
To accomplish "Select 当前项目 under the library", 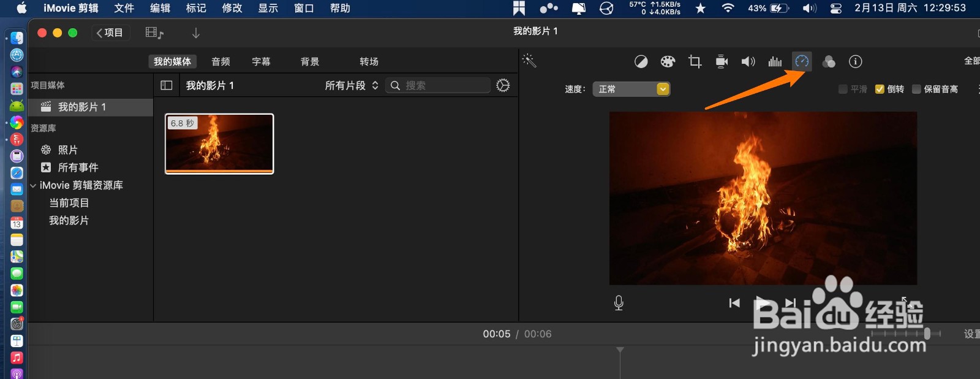I will pos(69,203).
